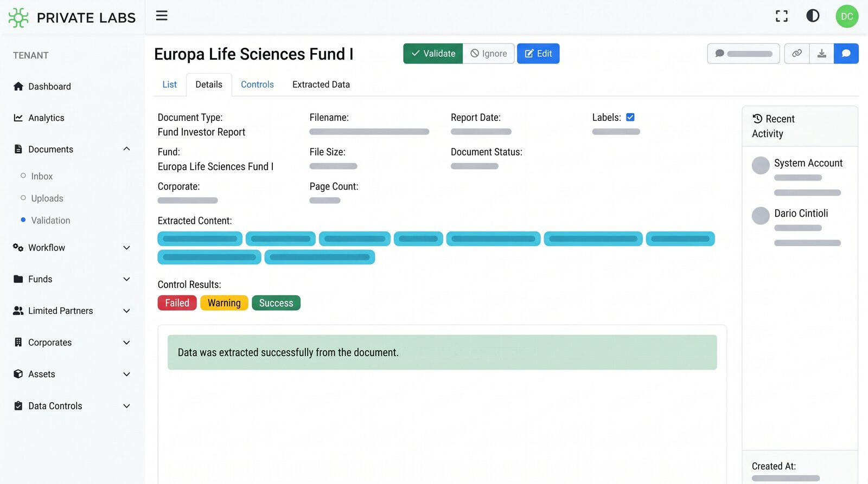Enter fullscreen mode icon
Viewport: 868px width, 484px height.
pyautogui.click(x=782, y=16)
